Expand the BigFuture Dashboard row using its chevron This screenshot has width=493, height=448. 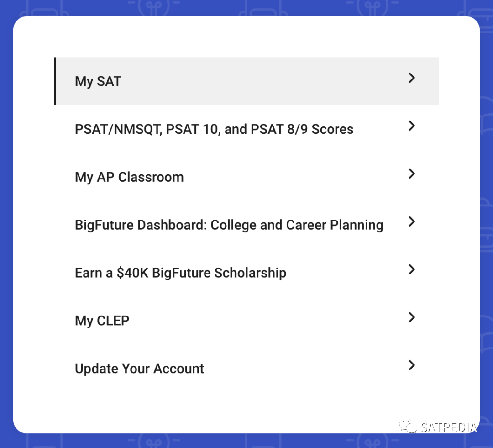point(412,222)
